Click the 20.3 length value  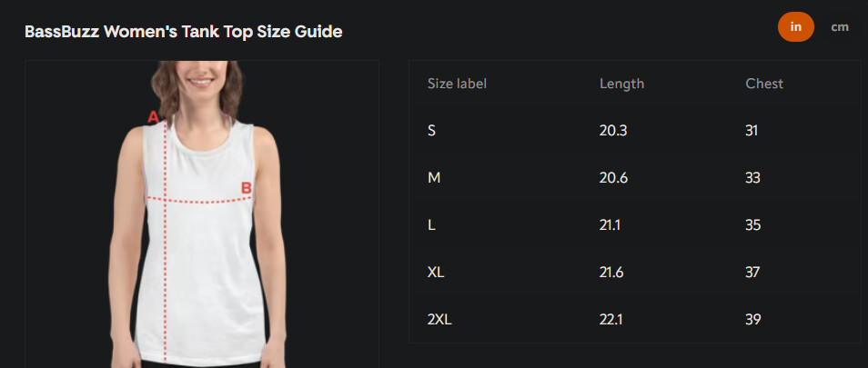pyautogui.click(x=613, y=131)
